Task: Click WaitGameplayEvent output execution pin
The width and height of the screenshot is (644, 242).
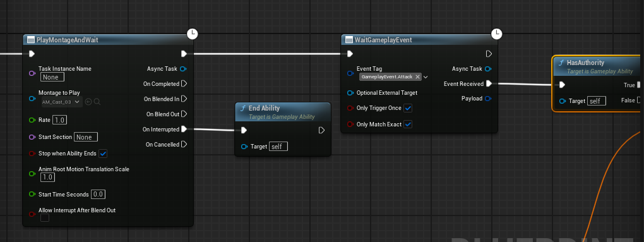Action: coord(489,54)
